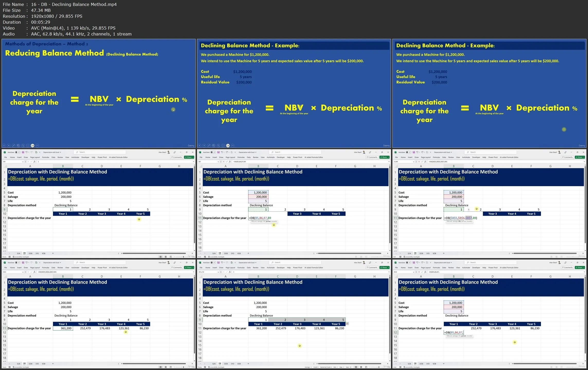Screen dimensions: 588x370
Task: Click Excel logo in the Ready B9 frame title bar
Action: tap(5, 152)
